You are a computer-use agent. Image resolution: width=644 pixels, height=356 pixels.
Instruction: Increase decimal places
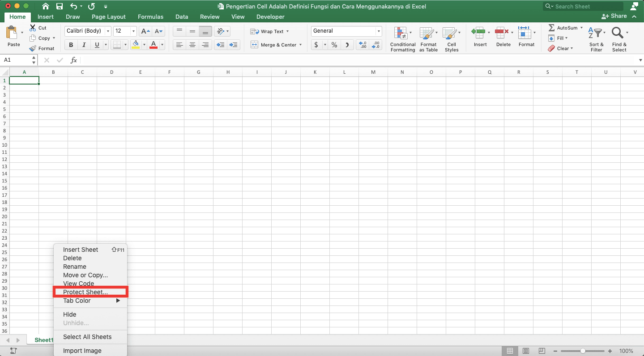tap(363, 45)
